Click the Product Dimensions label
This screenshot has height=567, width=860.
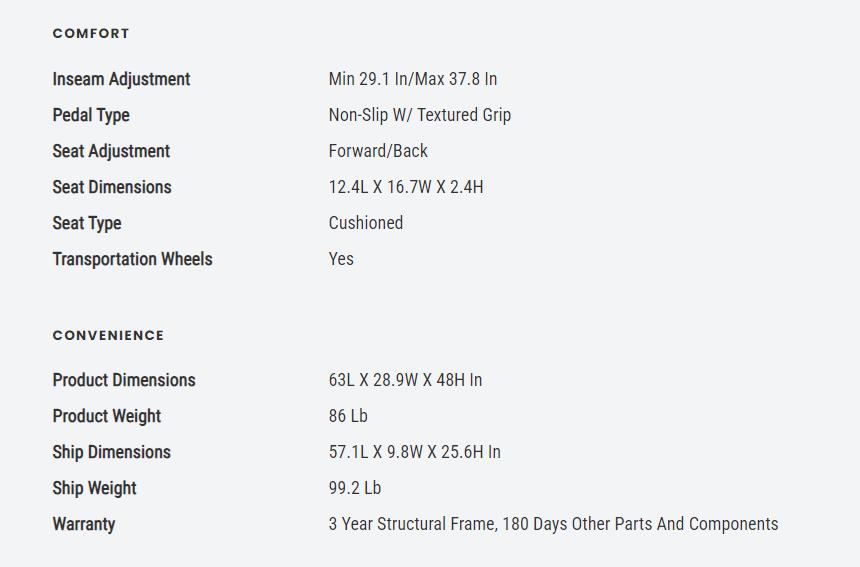tap(124, 380)
